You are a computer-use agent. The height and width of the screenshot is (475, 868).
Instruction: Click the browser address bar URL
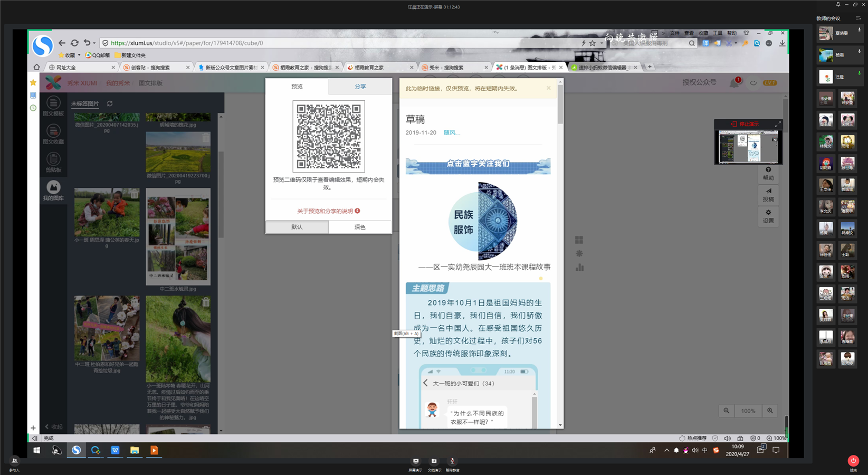[187, 43]
